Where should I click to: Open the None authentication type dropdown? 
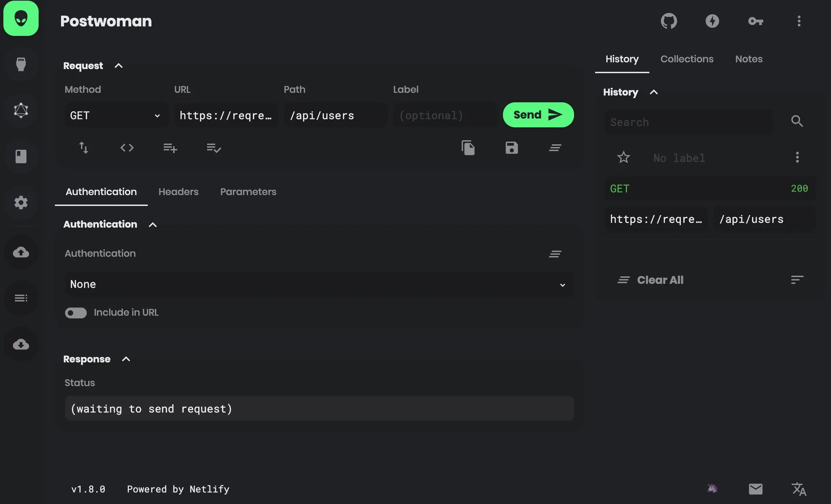click(x=319, y=284)
